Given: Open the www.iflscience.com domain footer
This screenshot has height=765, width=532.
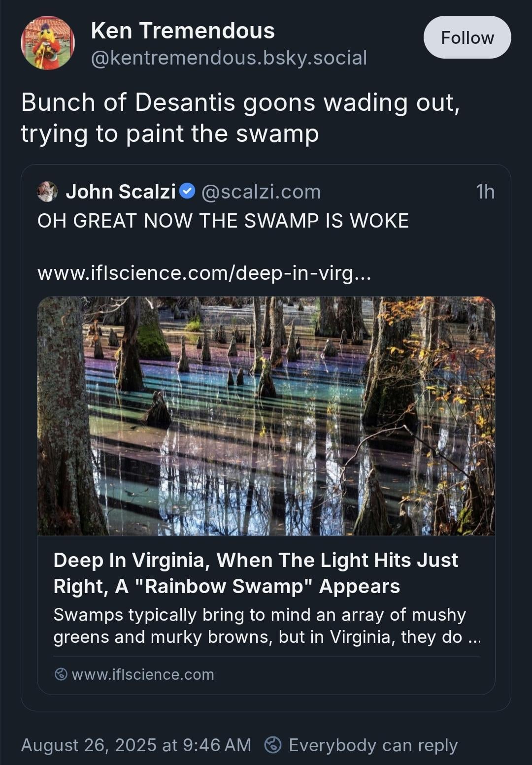Looking at the screenshot, I should 143,674.
